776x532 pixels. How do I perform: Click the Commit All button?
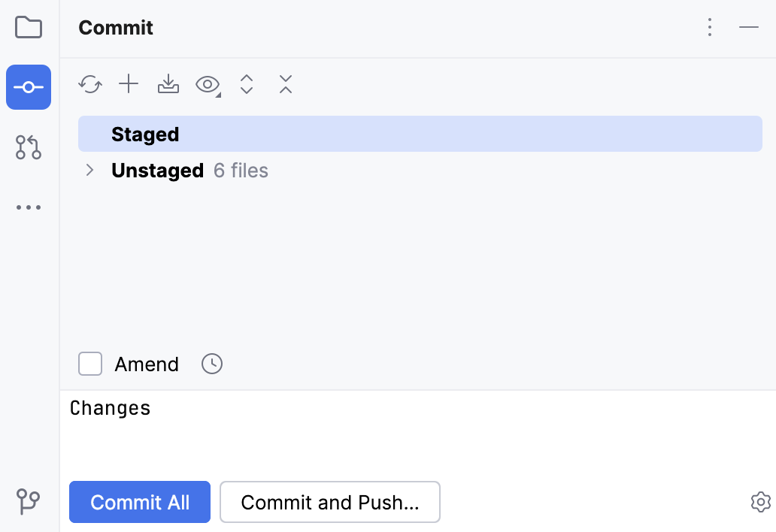tap(139, 502)
